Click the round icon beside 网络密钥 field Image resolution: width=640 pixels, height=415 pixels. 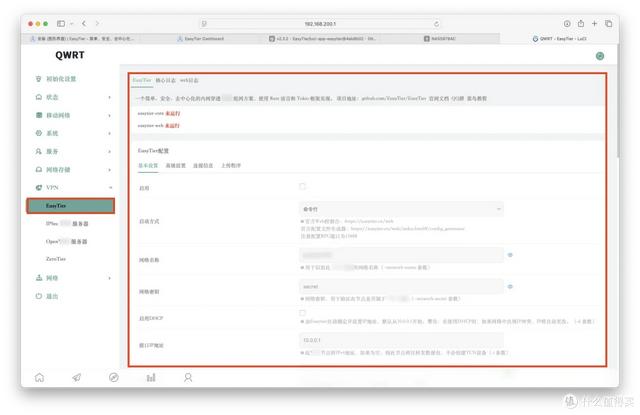point(510,286)
